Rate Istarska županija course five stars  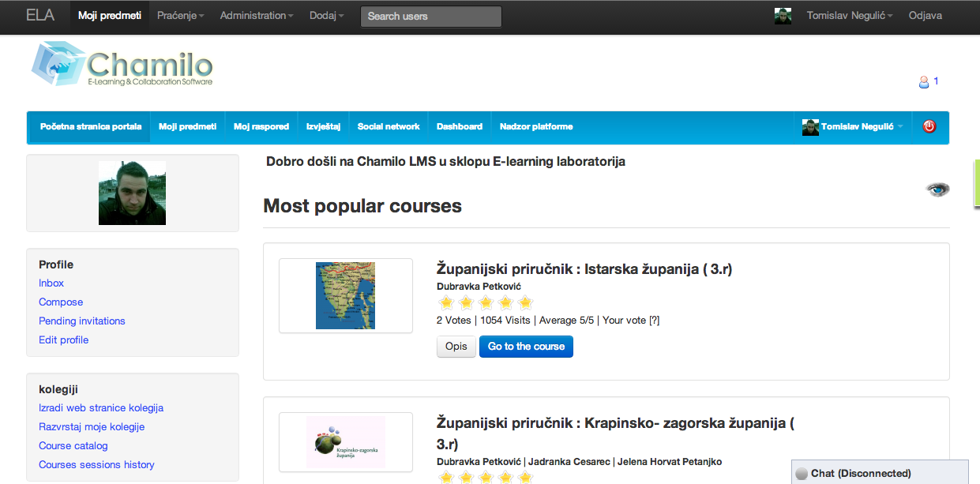525,302
